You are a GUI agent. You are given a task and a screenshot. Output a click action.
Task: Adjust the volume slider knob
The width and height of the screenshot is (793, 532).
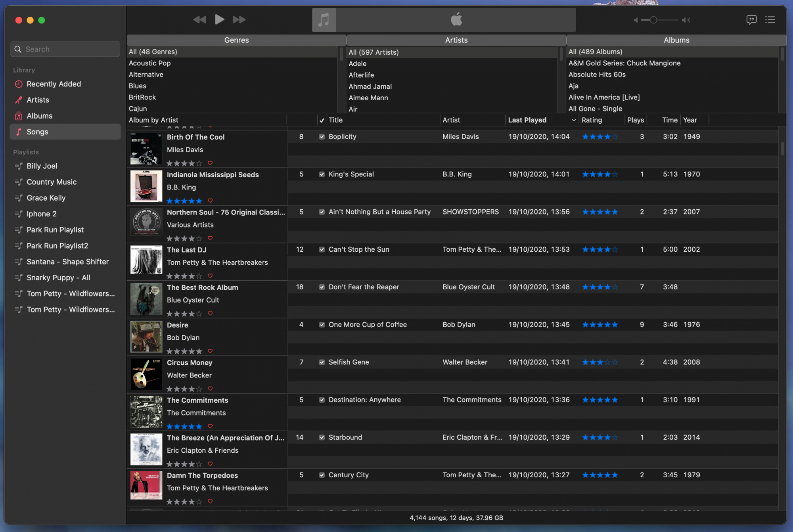[653, 20]
